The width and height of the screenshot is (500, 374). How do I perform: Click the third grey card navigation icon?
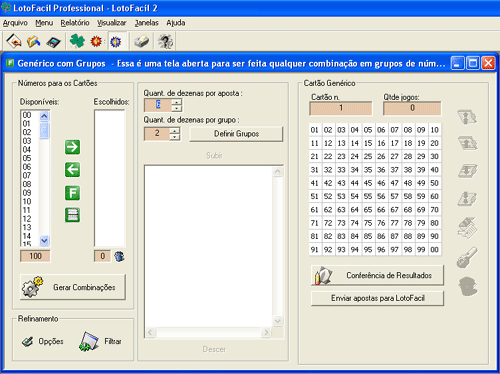(467, 171)
